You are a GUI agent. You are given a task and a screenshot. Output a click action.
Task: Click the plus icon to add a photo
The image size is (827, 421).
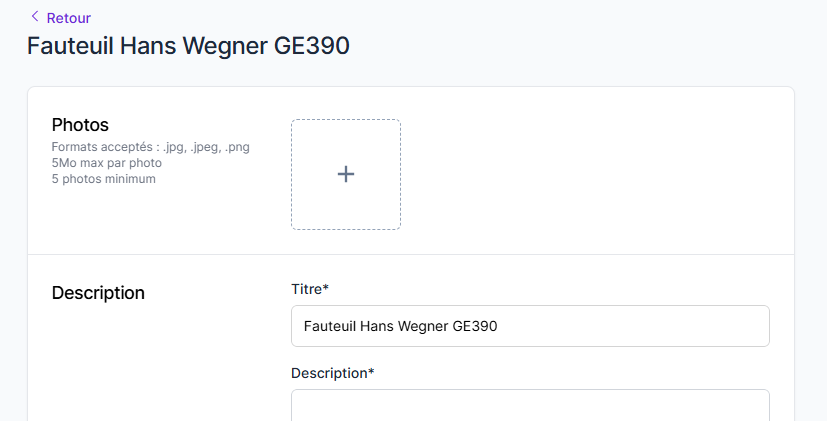pyautogui.click(x=346, y=174)
